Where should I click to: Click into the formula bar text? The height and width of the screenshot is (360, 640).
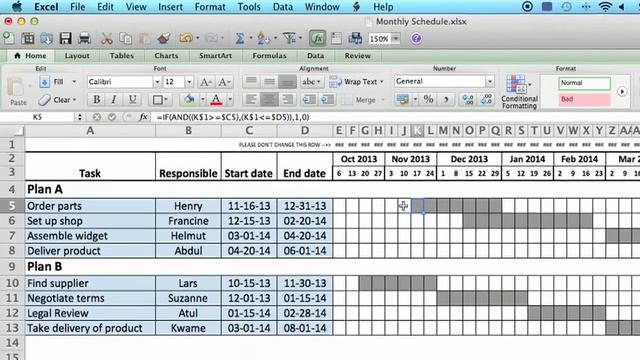coord(233,117)
